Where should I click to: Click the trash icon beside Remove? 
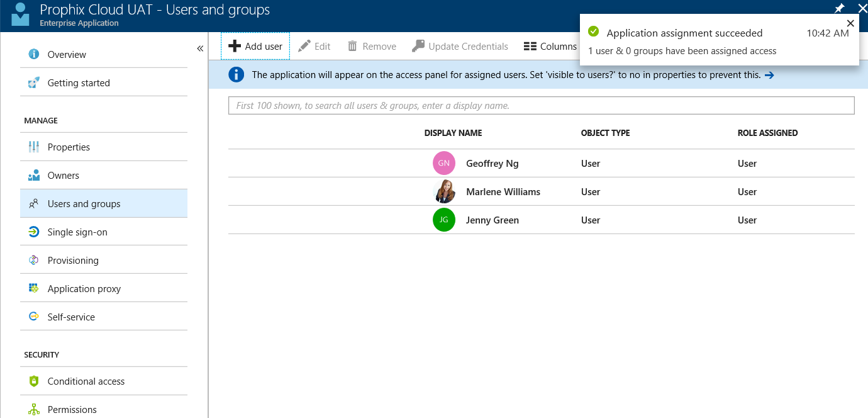[x=352, y=46]
